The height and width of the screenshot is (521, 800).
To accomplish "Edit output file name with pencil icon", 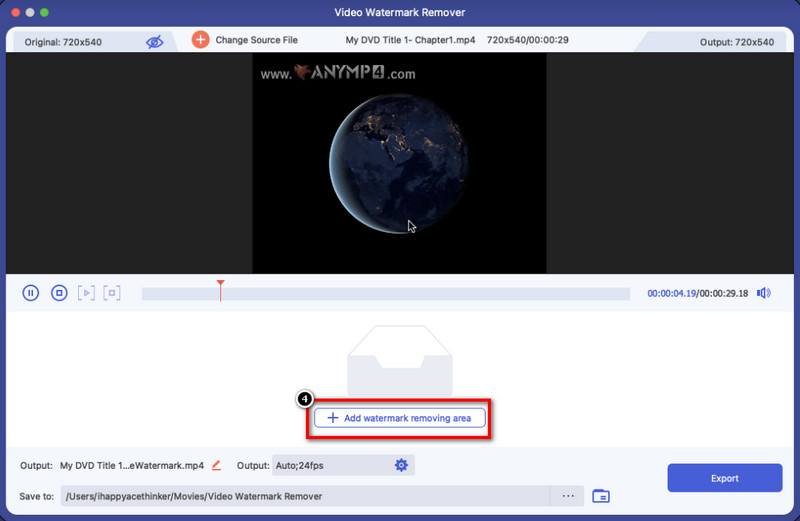I will 216,465.
